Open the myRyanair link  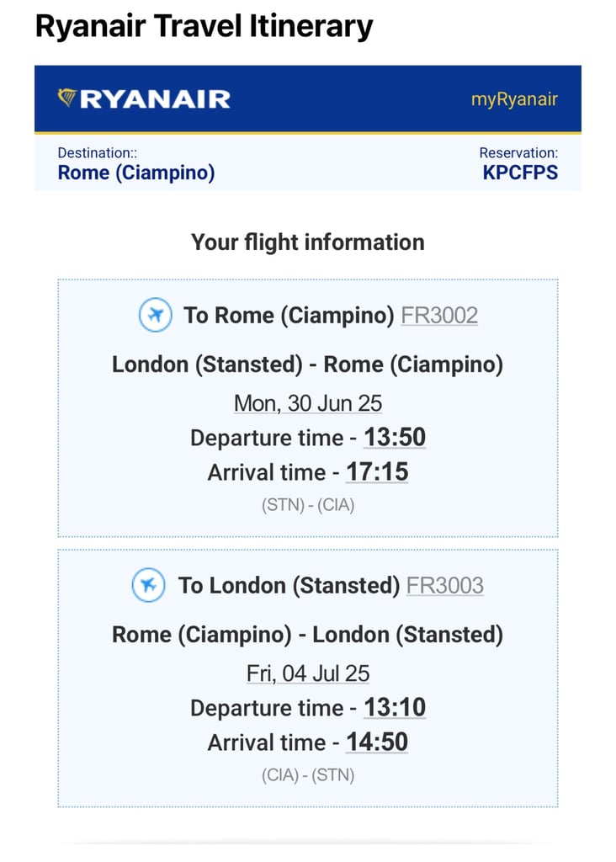(x=514, y=99)
